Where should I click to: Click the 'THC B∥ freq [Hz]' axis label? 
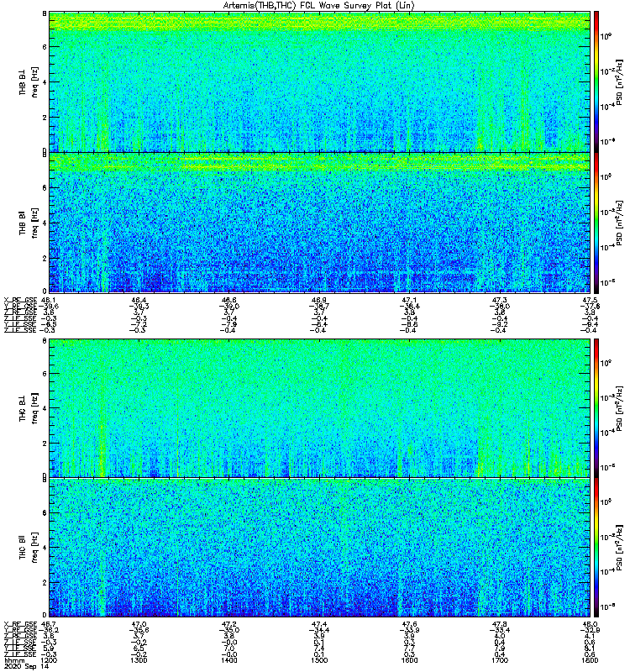(x=29, y=548)
